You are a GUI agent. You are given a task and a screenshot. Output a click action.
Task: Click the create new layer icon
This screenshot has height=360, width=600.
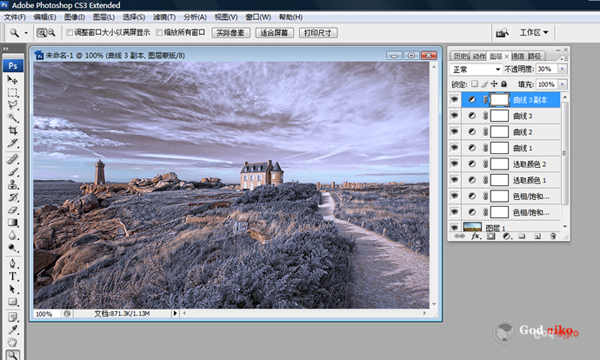(537, 236)
